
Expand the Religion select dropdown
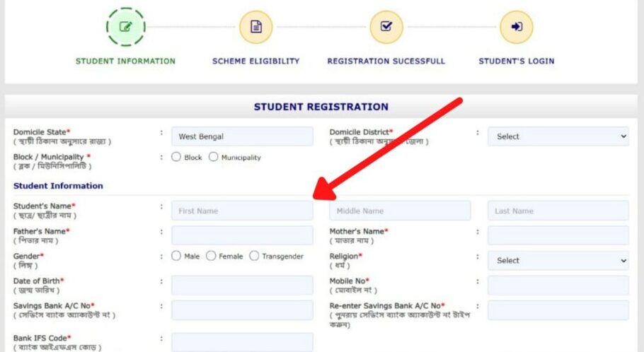point(558,260)
